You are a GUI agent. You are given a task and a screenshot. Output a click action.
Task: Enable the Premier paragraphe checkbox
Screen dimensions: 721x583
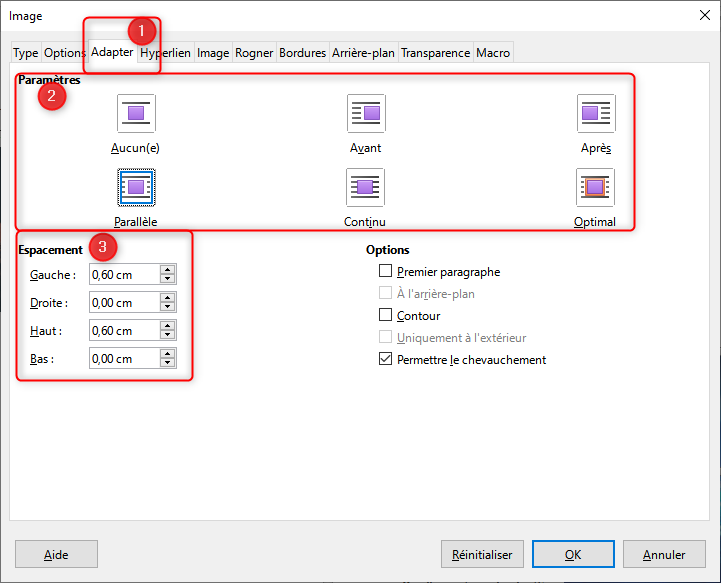pyautogui.click(x=386, y=272)
